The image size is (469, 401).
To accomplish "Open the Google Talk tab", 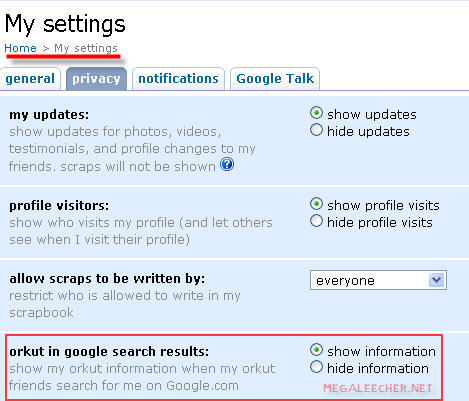I will pyautogui.click(x=275, y=79).
